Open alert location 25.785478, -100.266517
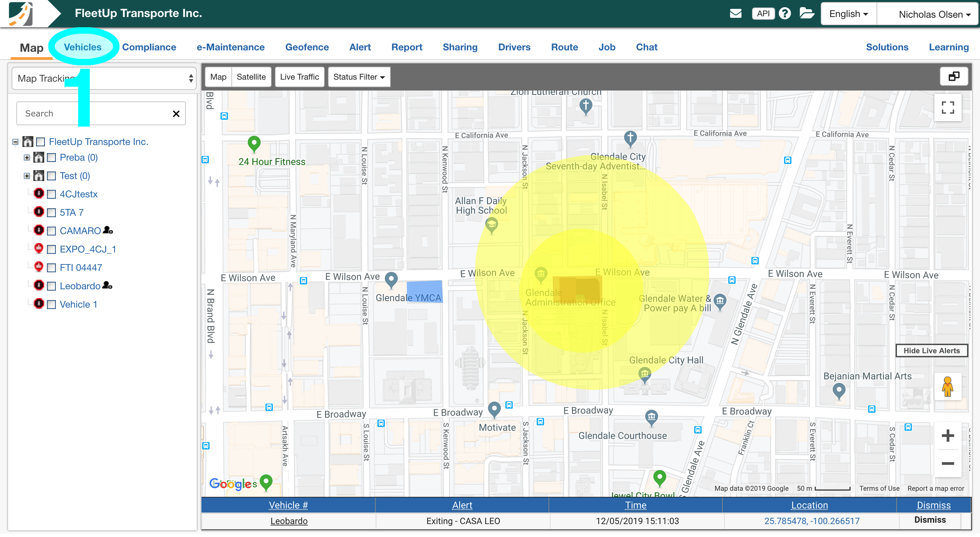The image size is (980, 537). tap(812, 521)
